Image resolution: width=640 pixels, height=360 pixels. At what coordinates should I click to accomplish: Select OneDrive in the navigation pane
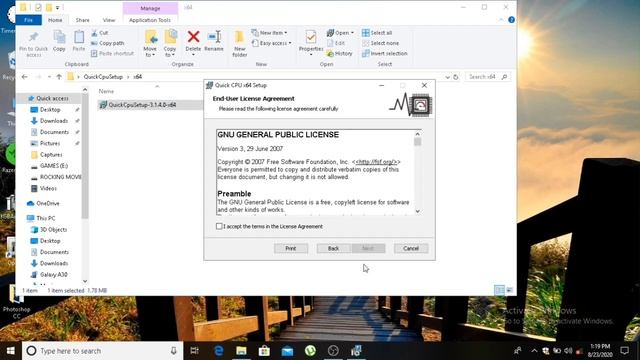48,203
